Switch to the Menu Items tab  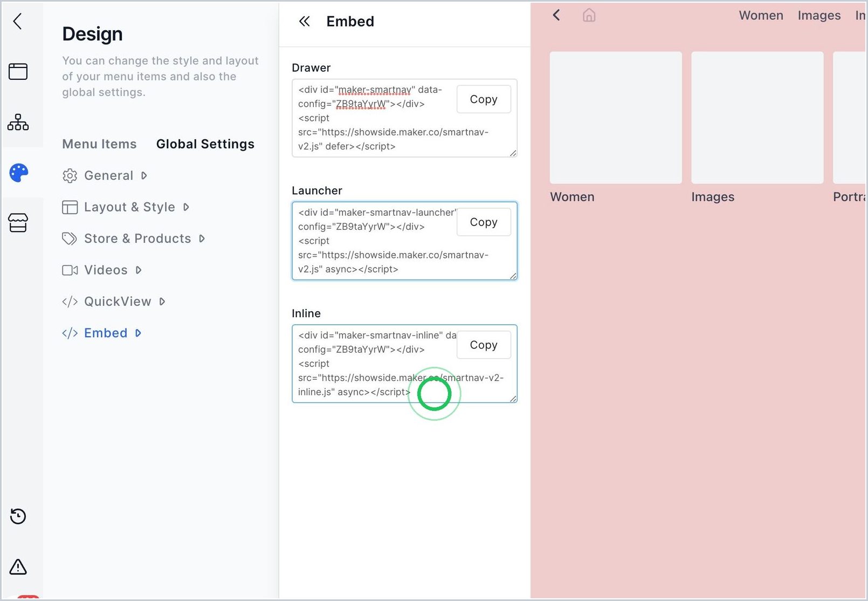(x=99, y=144)
